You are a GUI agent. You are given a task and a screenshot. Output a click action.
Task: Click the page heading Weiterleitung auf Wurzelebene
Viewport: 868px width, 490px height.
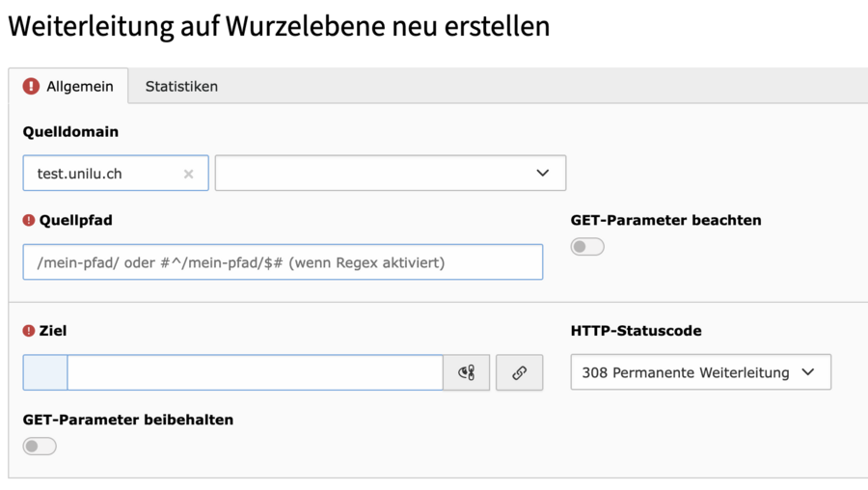279,26
